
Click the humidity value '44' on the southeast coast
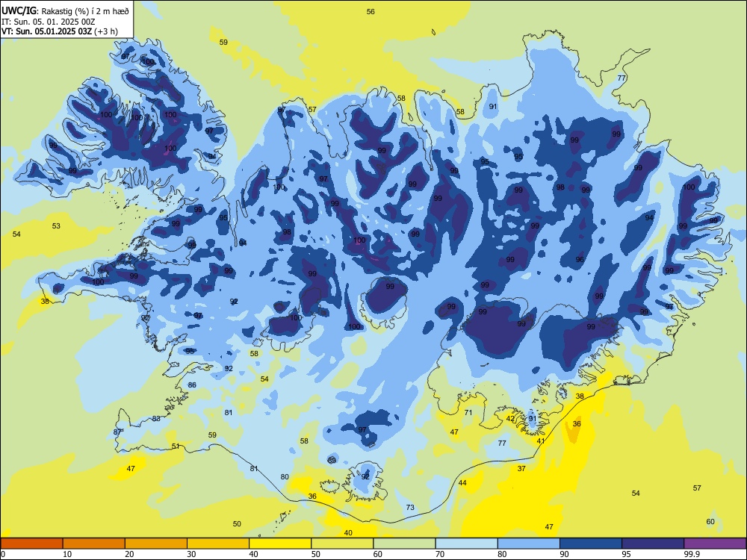coord(462,483)
